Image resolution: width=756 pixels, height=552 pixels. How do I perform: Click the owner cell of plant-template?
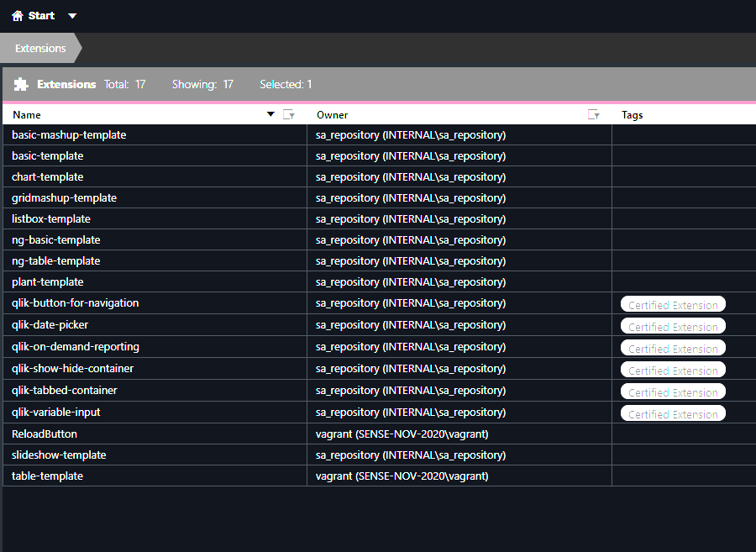(x=459, y=282)
